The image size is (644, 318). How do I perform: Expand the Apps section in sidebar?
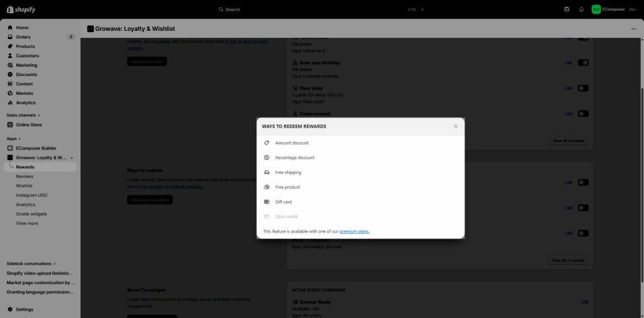[x=14, y=138]
